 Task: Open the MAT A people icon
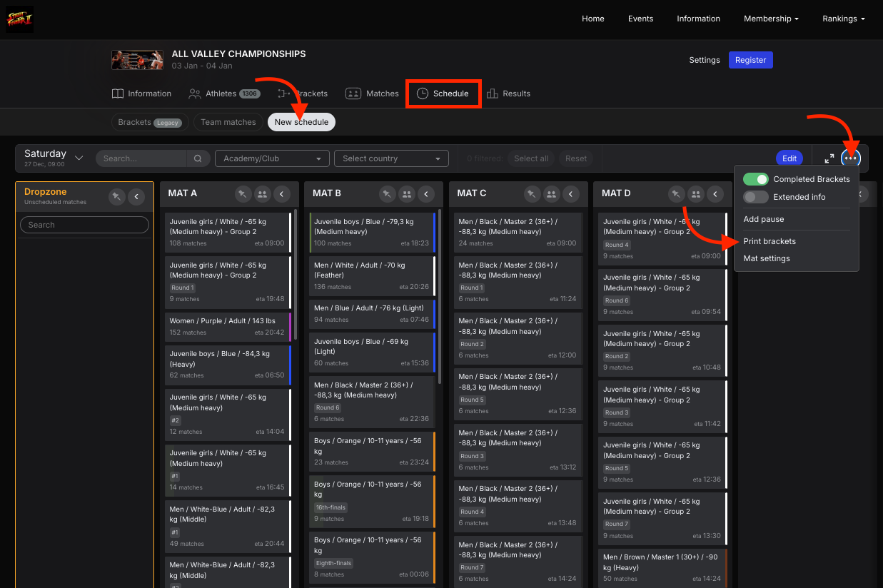263,193
